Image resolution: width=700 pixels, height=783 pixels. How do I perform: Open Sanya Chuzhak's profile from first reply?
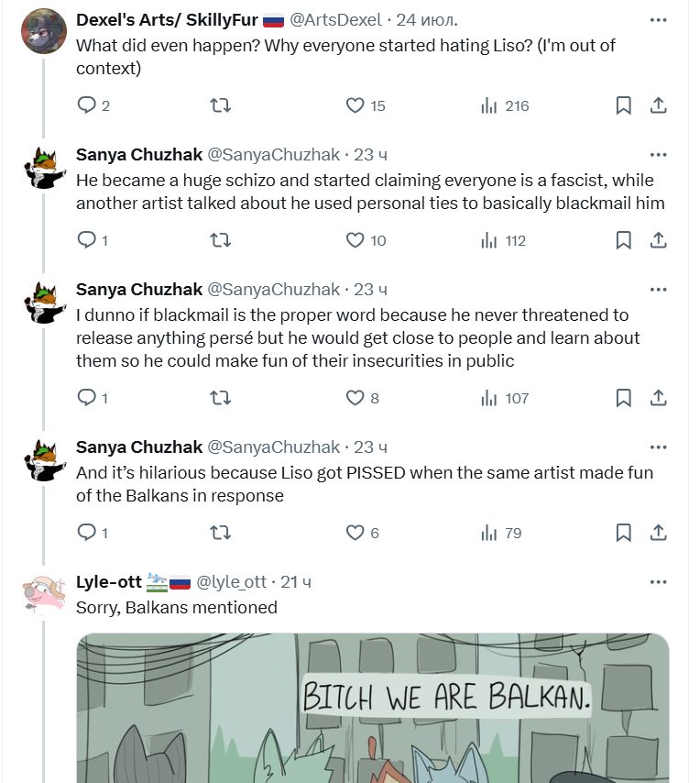pos(139,155)
